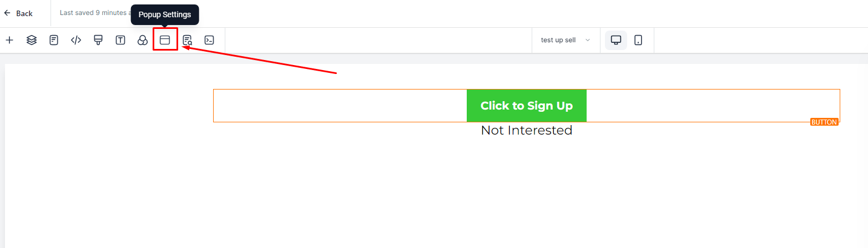
Task: Open the typography T icon
Action: (x=120, y=40)
